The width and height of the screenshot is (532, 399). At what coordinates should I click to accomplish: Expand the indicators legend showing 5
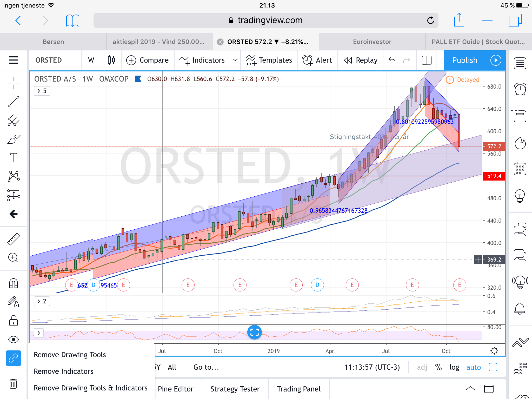point(42,91)
